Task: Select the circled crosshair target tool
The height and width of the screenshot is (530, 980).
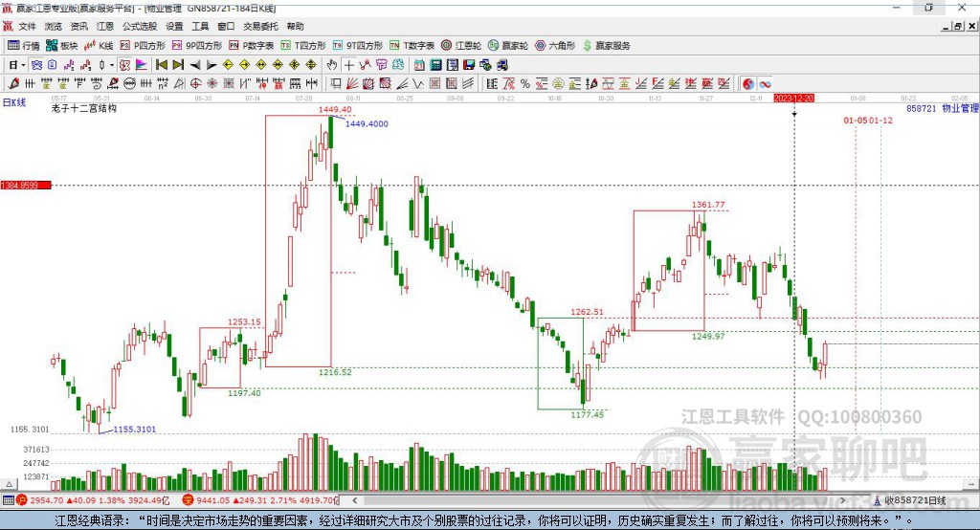Action: (195, 84)
